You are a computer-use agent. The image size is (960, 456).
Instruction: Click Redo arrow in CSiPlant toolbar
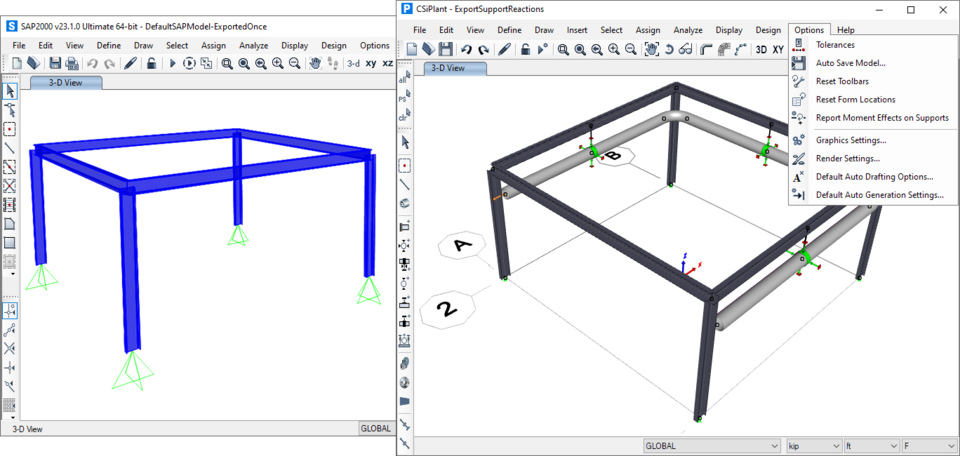coord(483,50)
